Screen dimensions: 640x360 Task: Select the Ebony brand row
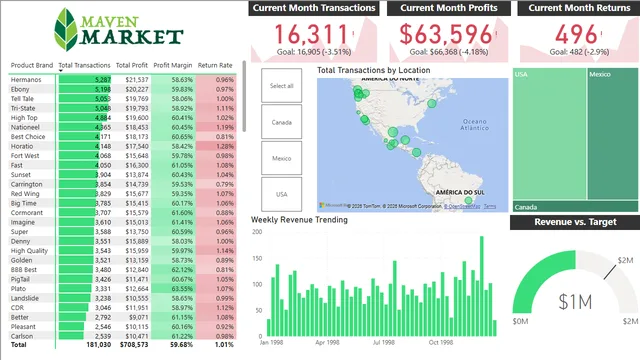pos(122,89)
